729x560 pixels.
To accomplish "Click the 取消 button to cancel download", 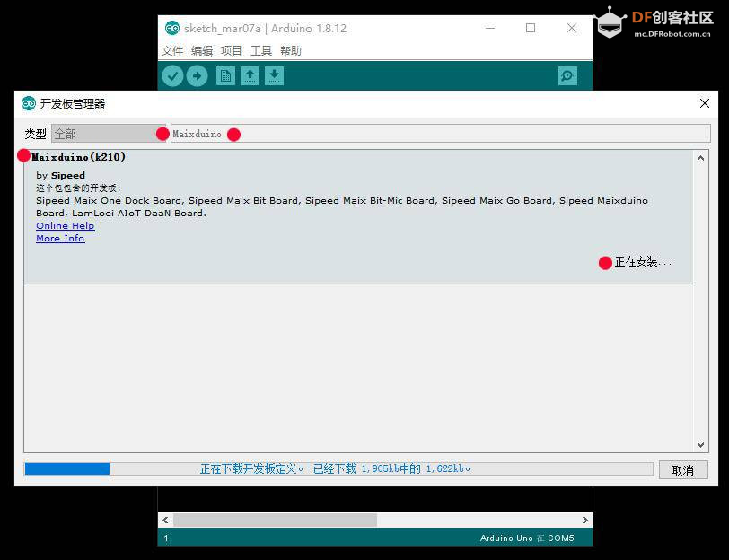I will [683, 470].
